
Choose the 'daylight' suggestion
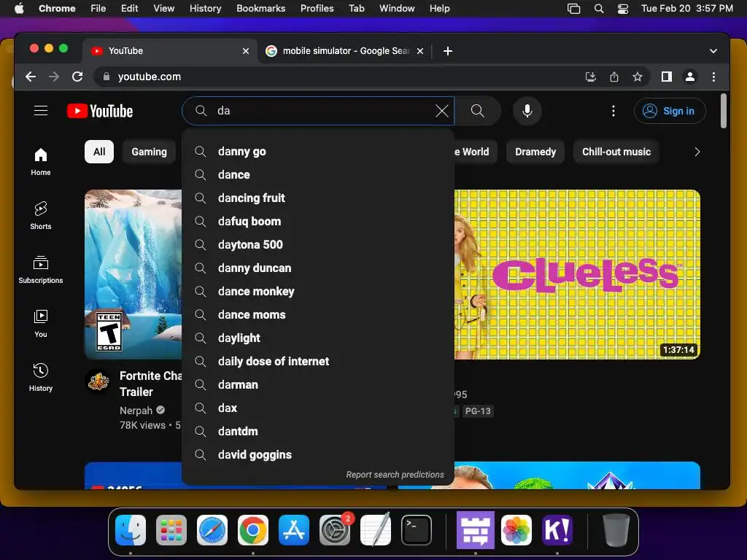[318, 338]
